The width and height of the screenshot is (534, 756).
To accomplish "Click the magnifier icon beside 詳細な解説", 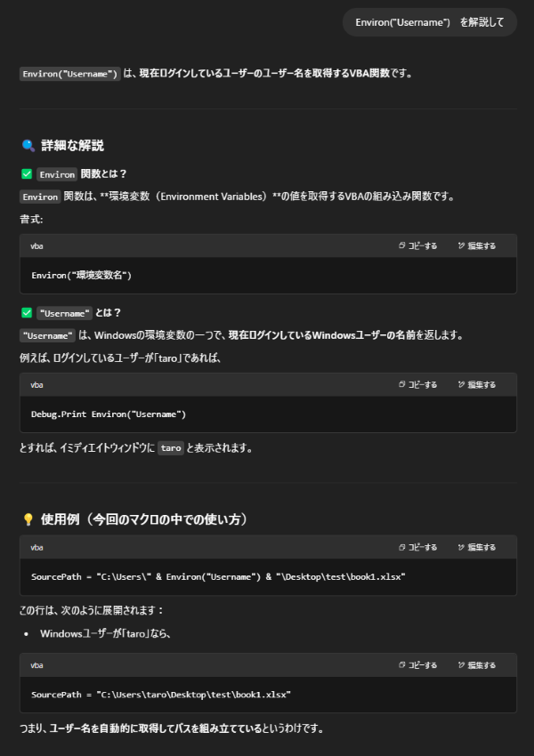I will coord(28,146).
